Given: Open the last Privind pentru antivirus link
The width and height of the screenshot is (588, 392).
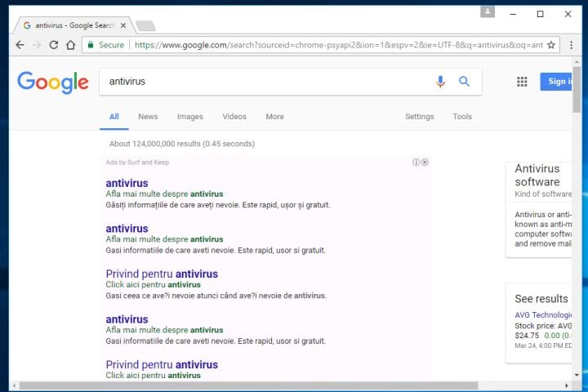Looking at the screenshot, I should pyautogui.click(x=162, y=364).
